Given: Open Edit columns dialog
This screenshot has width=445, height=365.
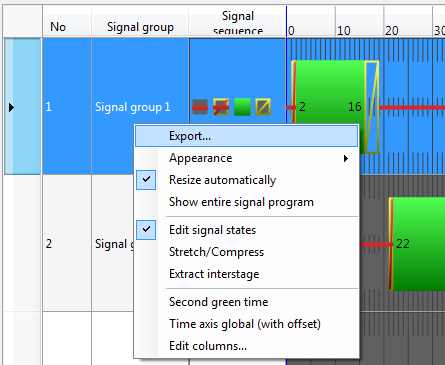Looking at the screenshot, I should point(208,346).
